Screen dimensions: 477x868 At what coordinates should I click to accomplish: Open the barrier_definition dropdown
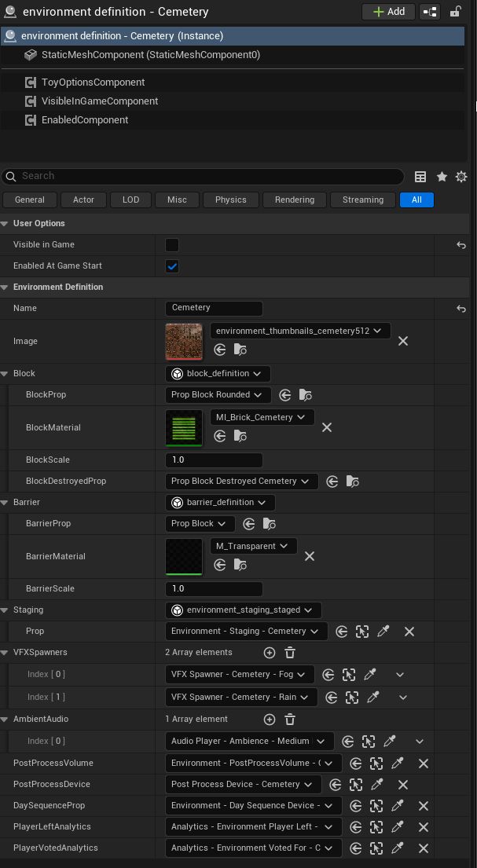click(220, 503)
